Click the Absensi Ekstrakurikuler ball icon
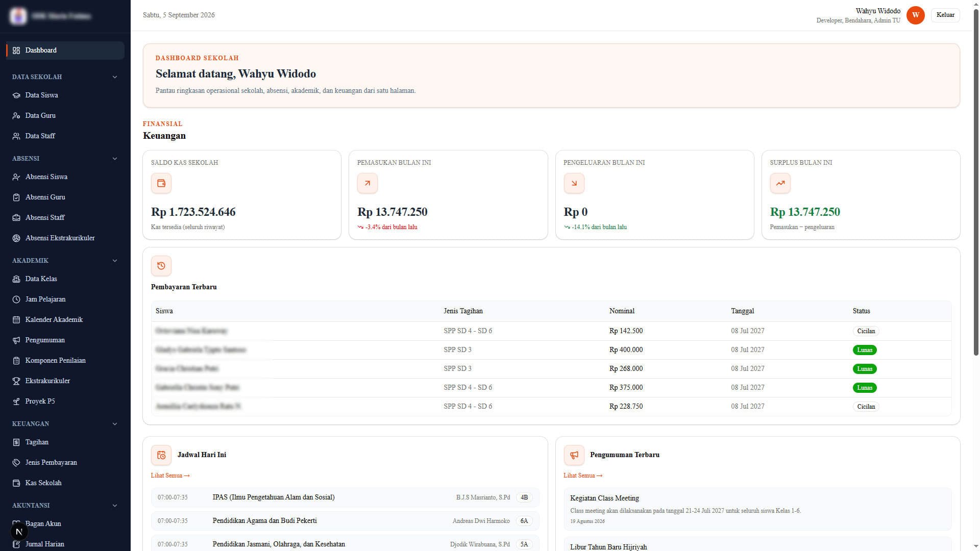Viewport: 980px width, 551px height. point(16,238)
